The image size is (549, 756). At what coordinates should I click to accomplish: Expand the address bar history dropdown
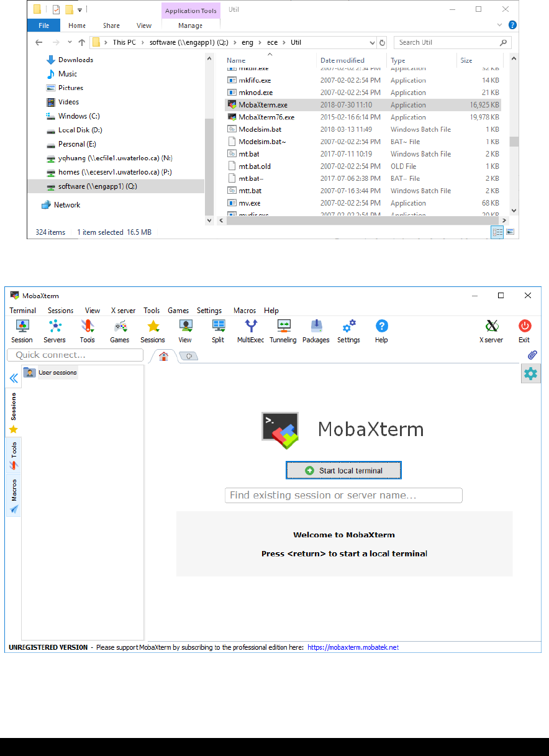pyautogui.click(x=372, y=43)
